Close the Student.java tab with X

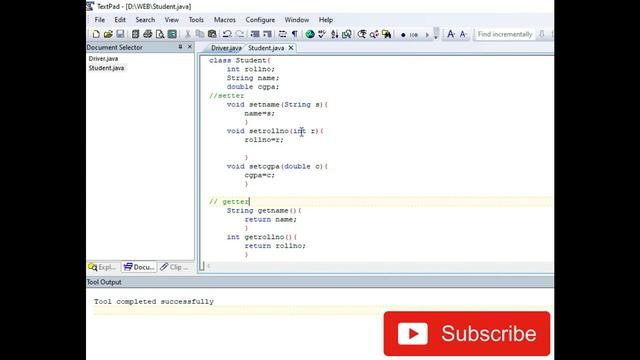click(x=291, y=48)
